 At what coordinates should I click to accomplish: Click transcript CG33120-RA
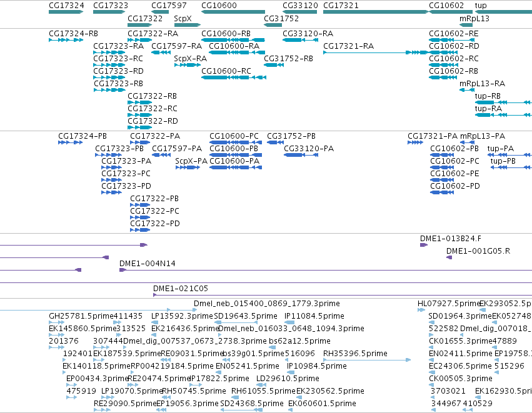click(x=308, y=34)
